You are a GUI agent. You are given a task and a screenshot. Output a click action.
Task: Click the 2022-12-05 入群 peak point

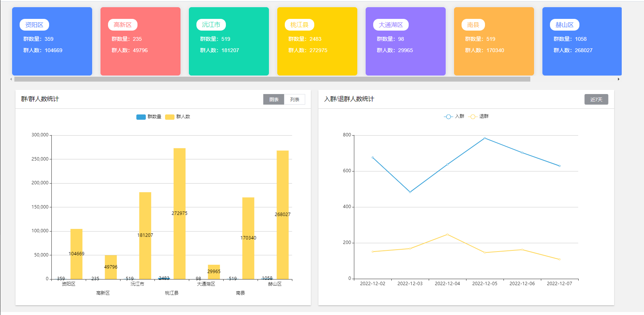(485, 138)
